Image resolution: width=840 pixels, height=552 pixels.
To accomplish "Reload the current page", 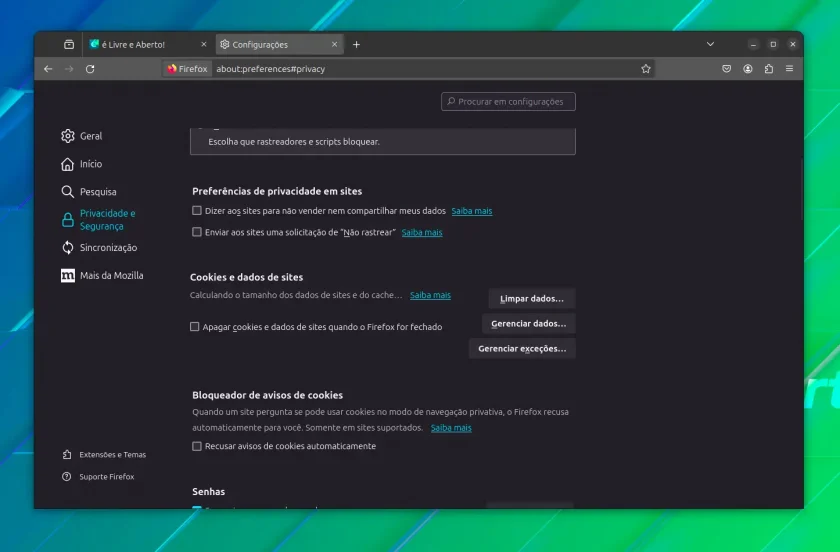I will click(90, 69).
